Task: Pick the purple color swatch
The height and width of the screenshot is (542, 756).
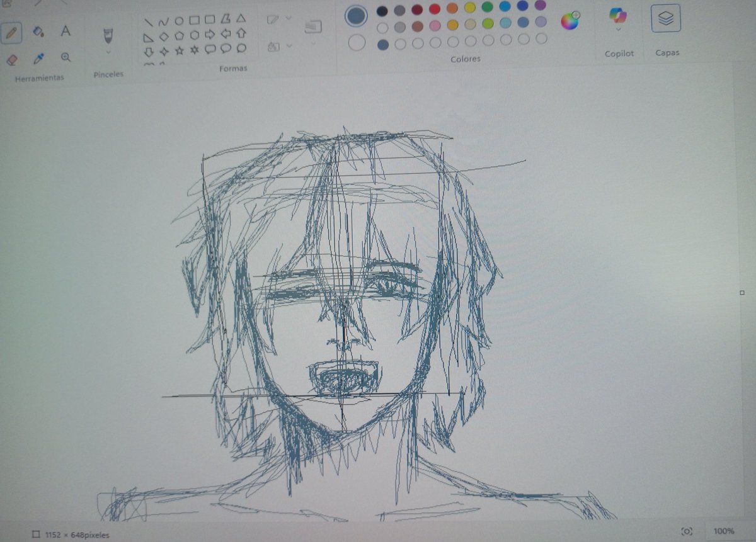Action: (x=541, y=5)
